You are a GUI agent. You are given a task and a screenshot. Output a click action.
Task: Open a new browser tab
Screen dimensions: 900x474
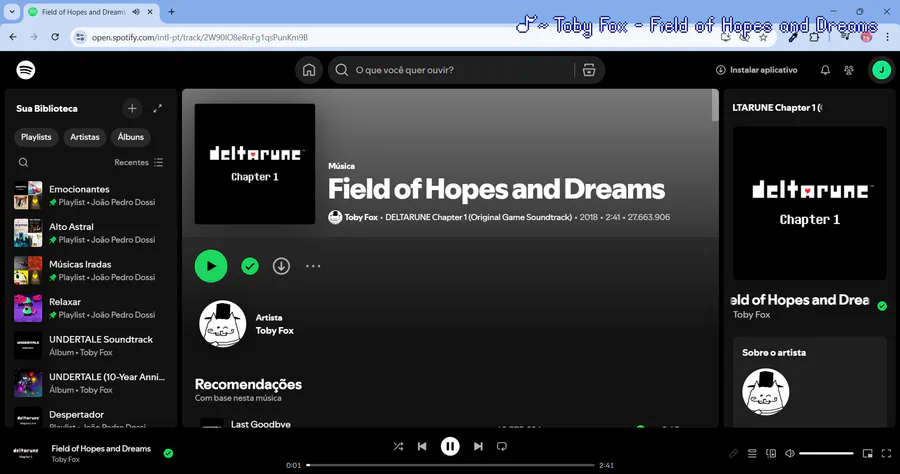pyautogui.click(x=171, y=11)
